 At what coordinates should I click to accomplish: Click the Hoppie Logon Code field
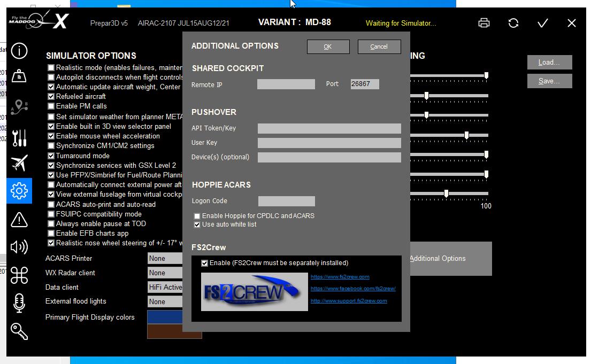(x=287, y=201)
